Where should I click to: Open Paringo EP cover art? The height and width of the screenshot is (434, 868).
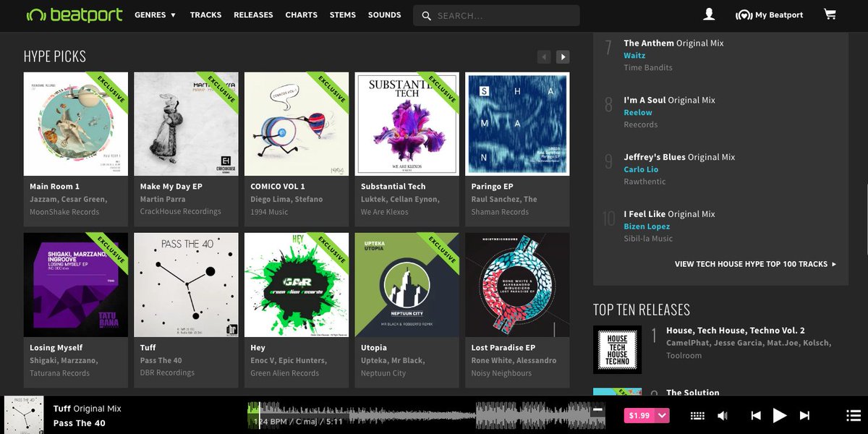tap(517, 124)
